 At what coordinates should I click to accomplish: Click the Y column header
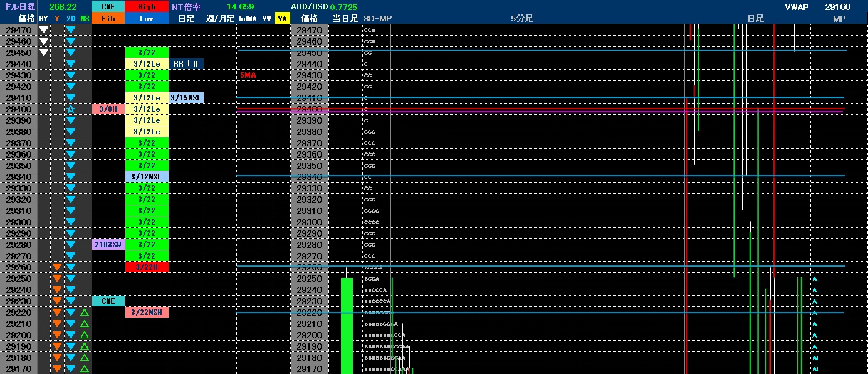(57, 18)
